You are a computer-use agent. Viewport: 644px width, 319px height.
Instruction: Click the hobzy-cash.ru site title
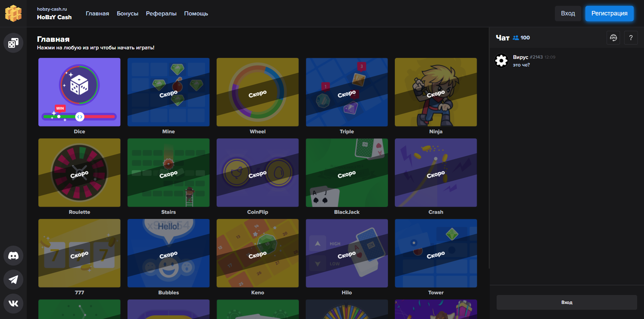pyautogui.click(x=52, y=9)
